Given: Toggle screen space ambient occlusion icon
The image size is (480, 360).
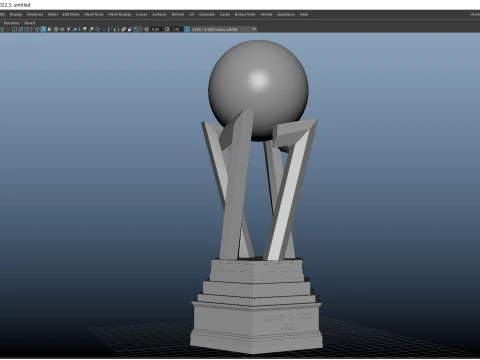Looking at the screenshot, I should [x=85, y=29].
